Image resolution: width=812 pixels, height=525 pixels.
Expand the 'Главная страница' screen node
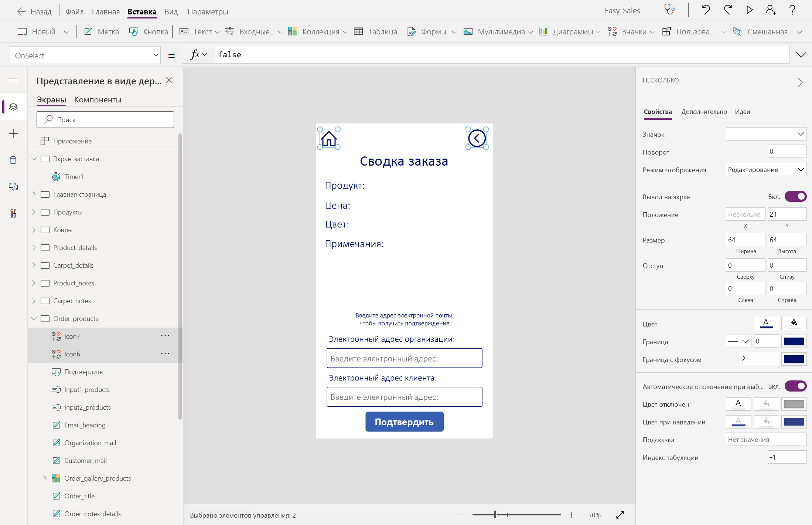[34, 194]
